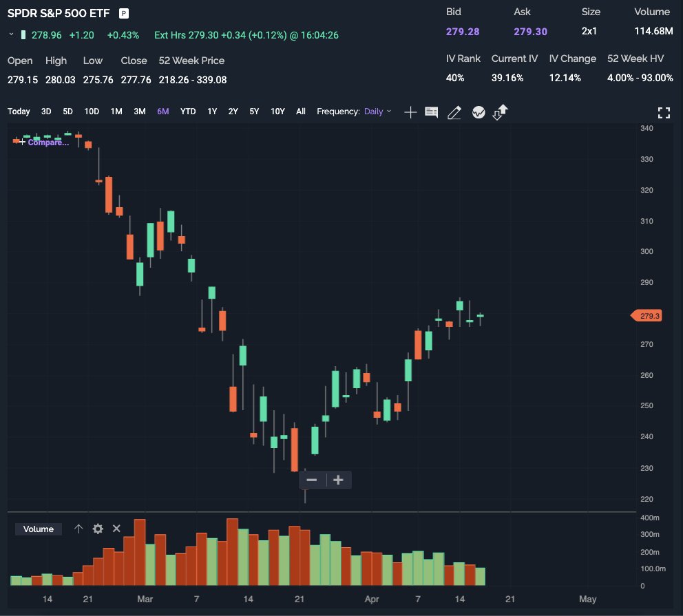
Task: Click the Apr date axis label
Action: tap(372, 599)
